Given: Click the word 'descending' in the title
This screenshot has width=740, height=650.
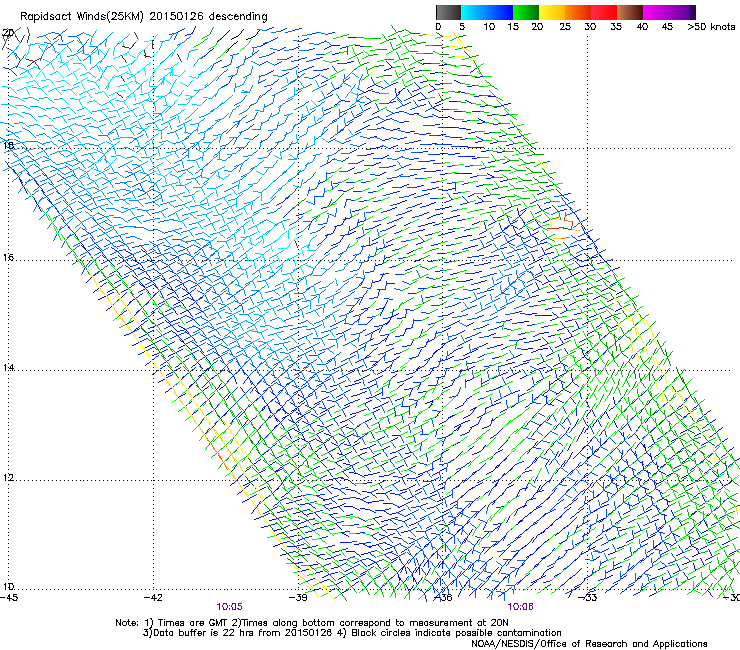Looking at the screenshot, I should click(x=238, y=17).
